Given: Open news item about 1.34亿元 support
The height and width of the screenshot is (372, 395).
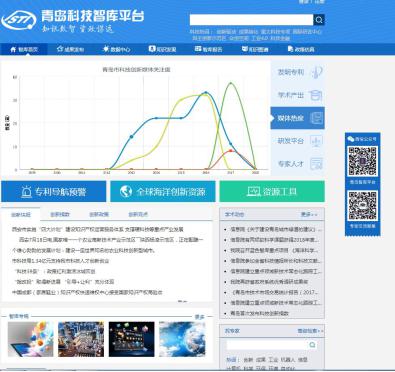Looking at the screenshot, I should coord(60,261).
